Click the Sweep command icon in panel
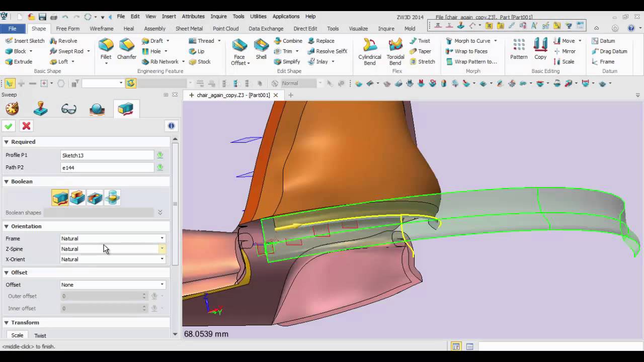The image size is (644, 362). click(x=125, y=109)
